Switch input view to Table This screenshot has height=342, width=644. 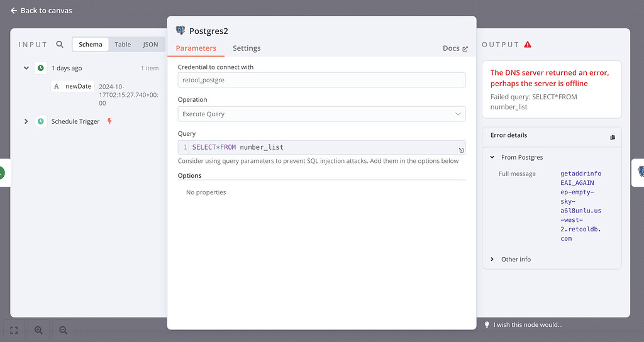click(123, 45)
